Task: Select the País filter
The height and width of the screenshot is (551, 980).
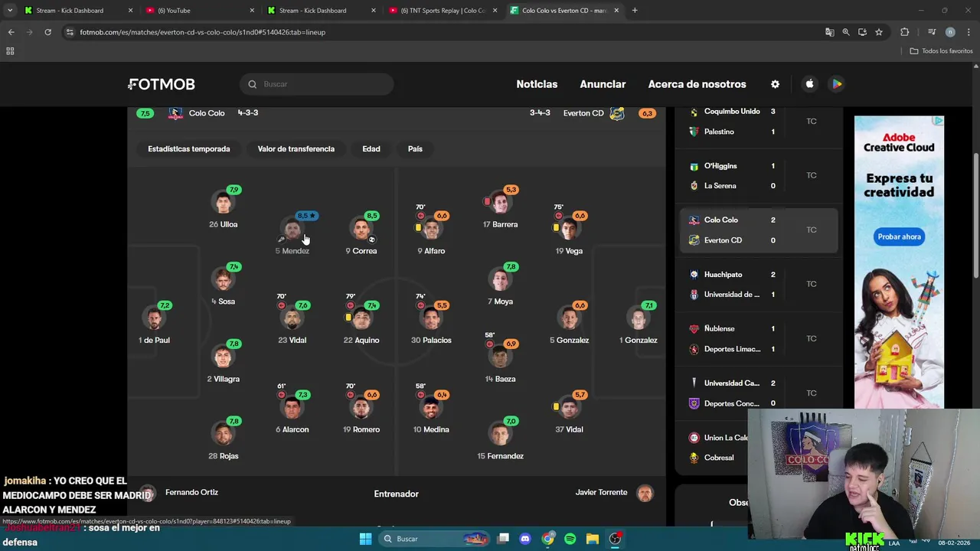Action: click(x=415, y=149)
